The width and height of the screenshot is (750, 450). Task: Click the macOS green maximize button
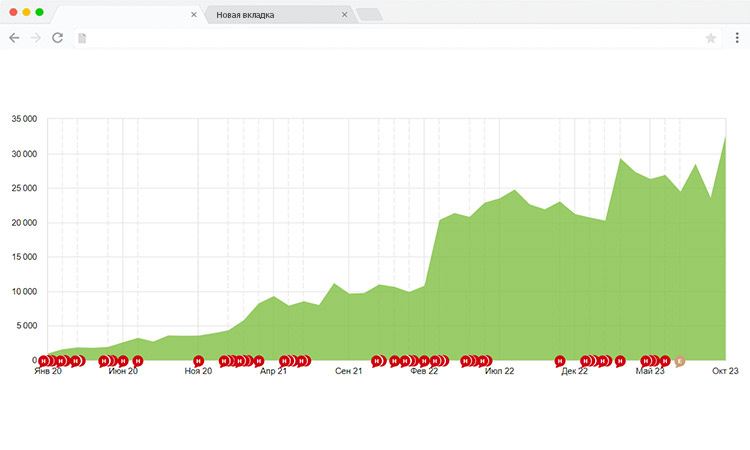coord(39,11)
